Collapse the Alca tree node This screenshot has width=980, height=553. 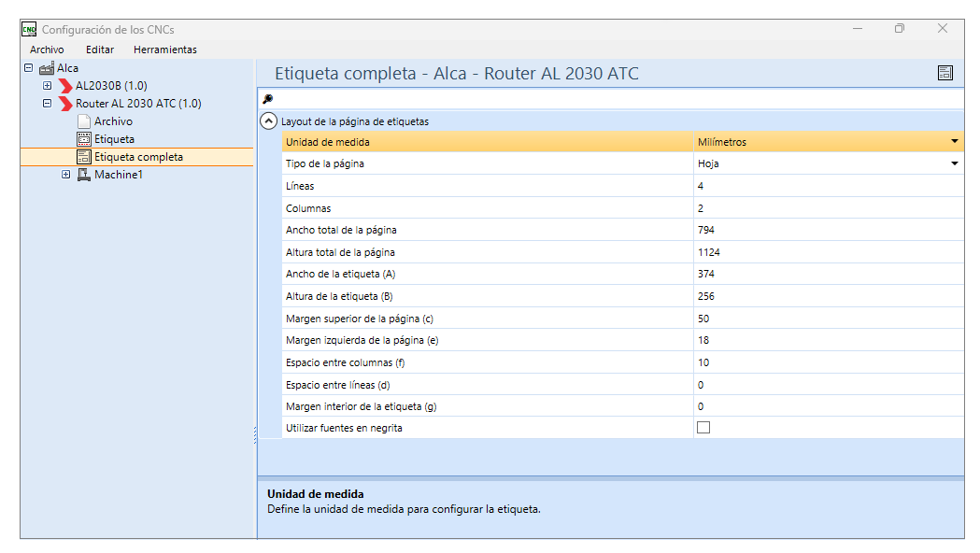tap(28, 67)
